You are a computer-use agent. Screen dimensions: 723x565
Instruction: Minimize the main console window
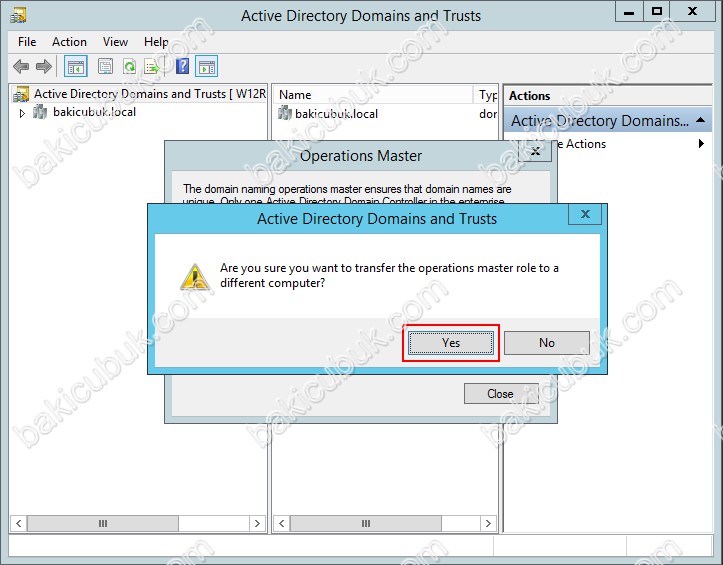click(628, 12)
